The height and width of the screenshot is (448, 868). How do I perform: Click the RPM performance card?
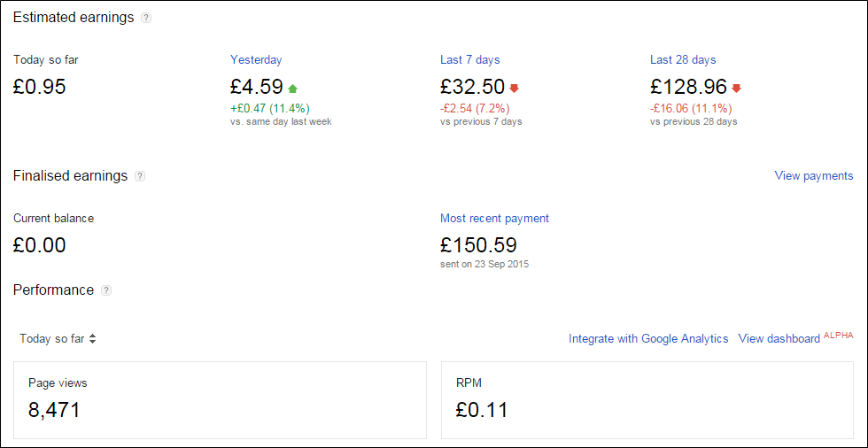(647, 400)
